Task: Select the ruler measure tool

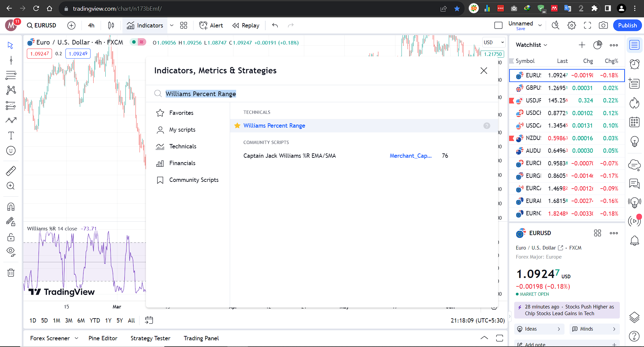Action: click(x=11, y=171)
